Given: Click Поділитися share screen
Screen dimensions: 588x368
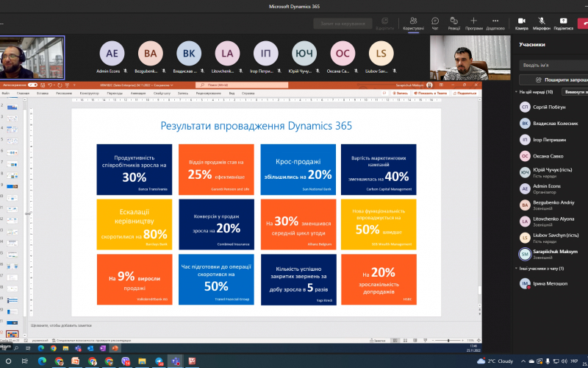Looking at the screenshot, I should (x=563, y=24).
